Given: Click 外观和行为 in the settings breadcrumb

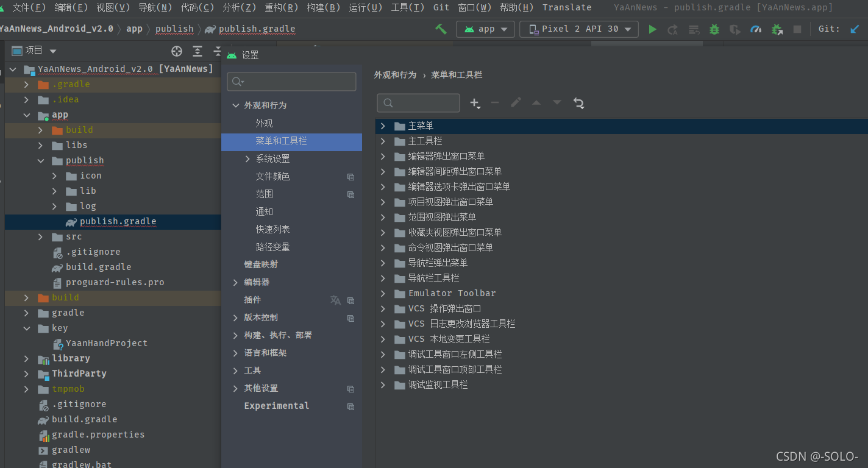Looking at the screenshot, I should tap(395, 75).
